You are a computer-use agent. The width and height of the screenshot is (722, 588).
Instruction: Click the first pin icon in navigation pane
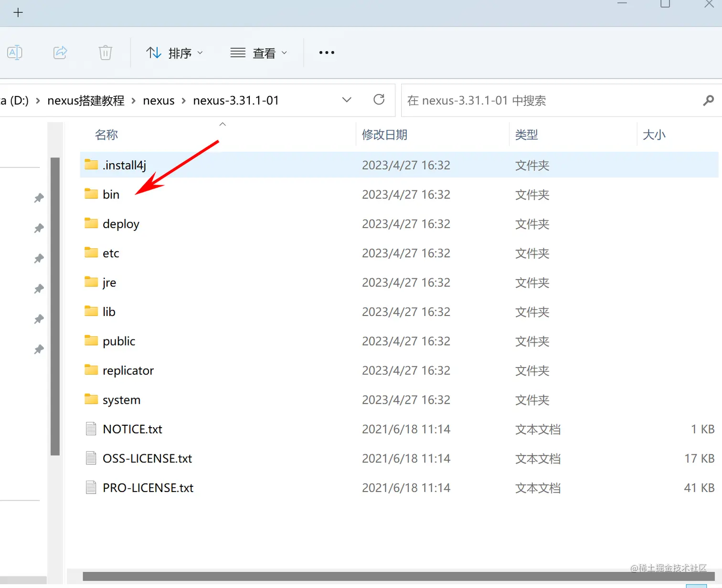click(39, 198)
